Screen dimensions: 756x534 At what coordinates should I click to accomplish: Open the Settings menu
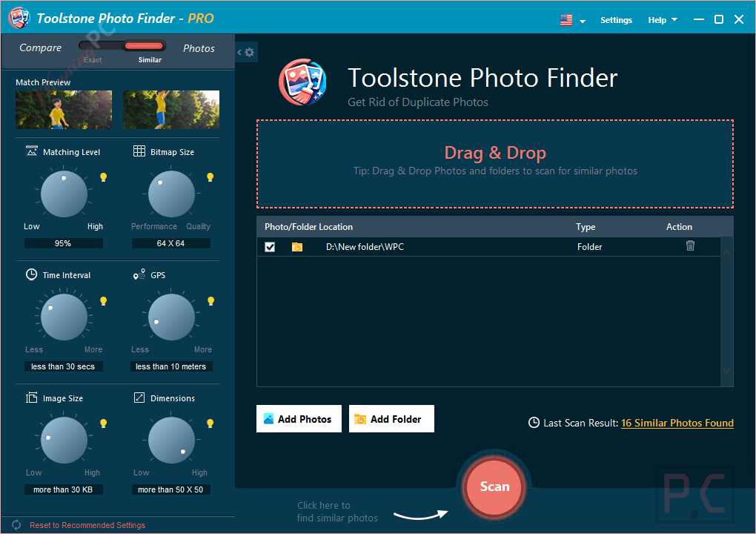(616, 20)
